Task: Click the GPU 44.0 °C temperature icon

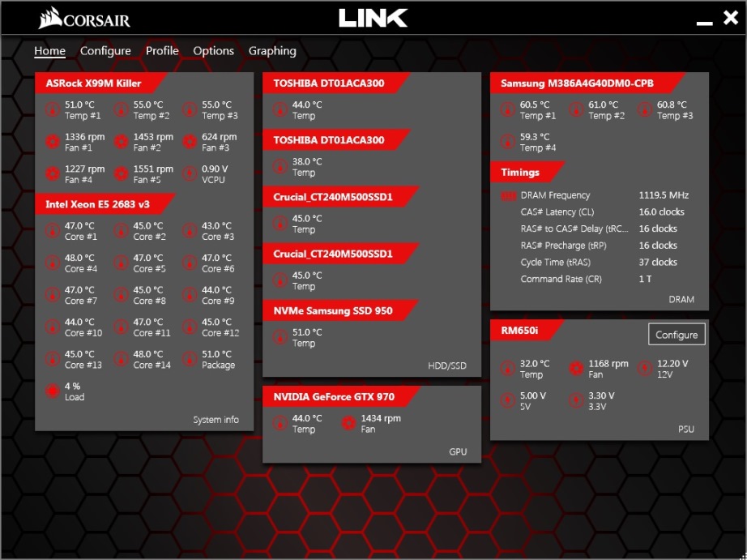Action: [x=280, y=423]
